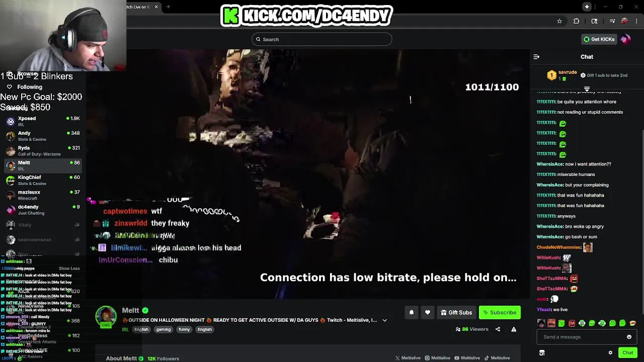Screen dimensions: 644x362
Task: Click the Gemini sparkle icon in title bar
Action: (x=587, y=7)
